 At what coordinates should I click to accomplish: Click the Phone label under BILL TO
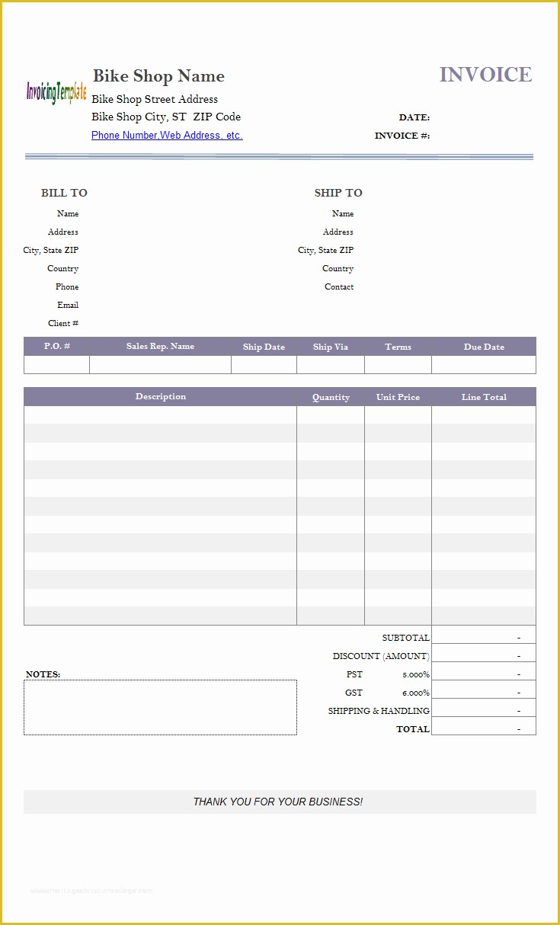(67, 287)
